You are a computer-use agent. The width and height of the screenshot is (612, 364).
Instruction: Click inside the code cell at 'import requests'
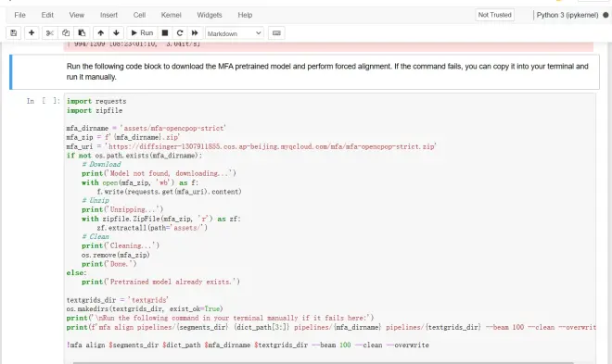tap(96, 101)
